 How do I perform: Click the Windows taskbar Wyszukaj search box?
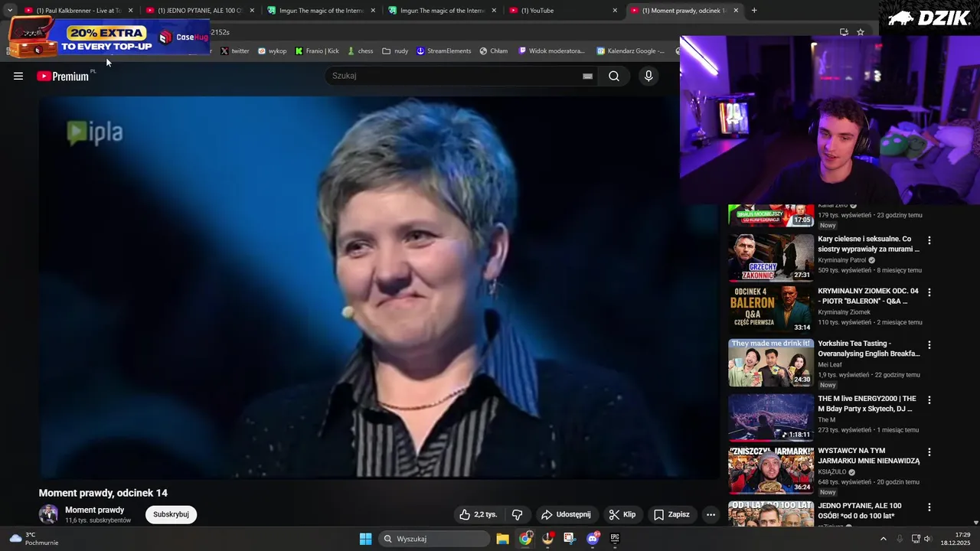coord(435,539)
